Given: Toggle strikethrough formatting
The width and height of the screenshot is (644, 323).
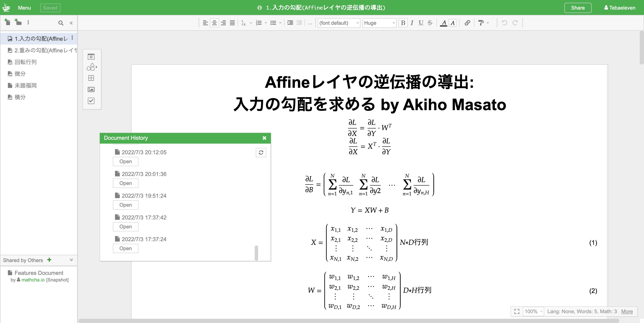Looking at the screenshot, I should [430, 23].
